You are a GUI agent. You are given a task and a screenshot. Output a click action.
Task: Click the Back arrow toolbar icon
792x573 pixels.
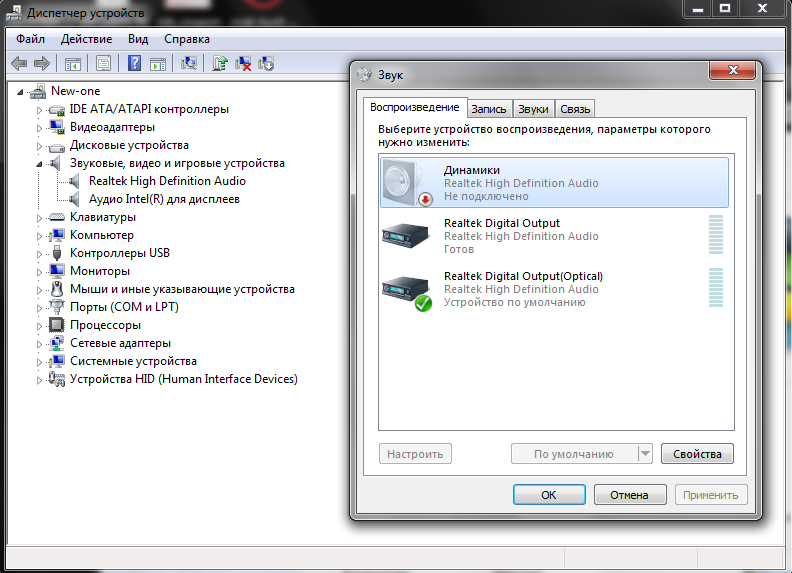point(19,64)
